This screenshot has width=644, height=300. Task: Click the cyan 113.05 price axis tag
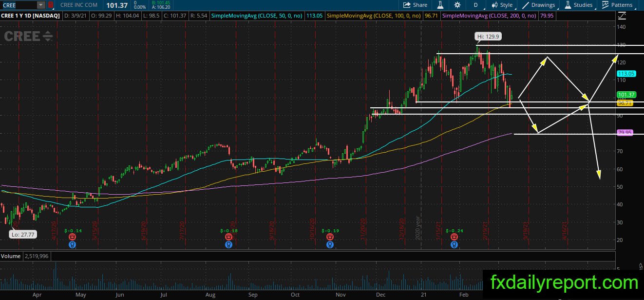click(x=626, y=74)
